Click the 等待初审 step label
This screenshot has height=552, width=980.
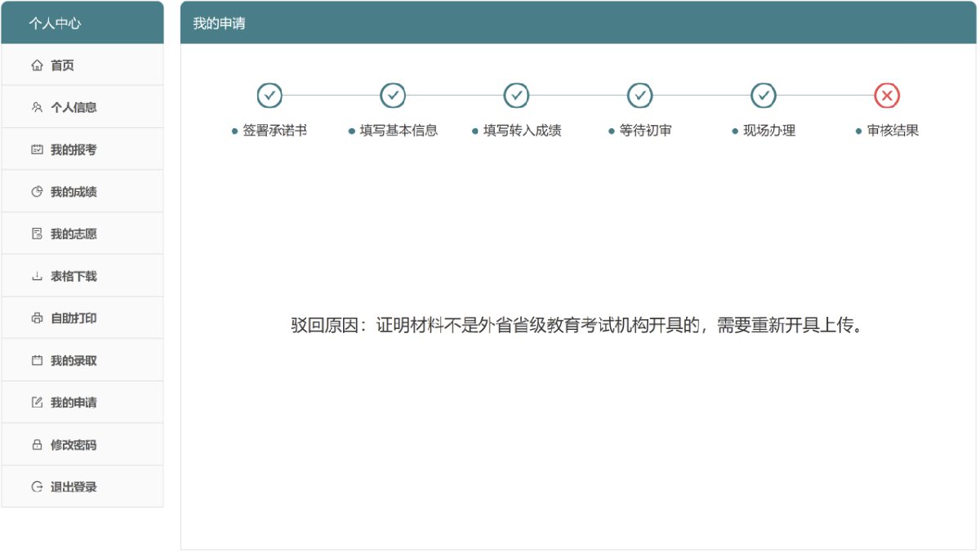(x=645, y=131)
